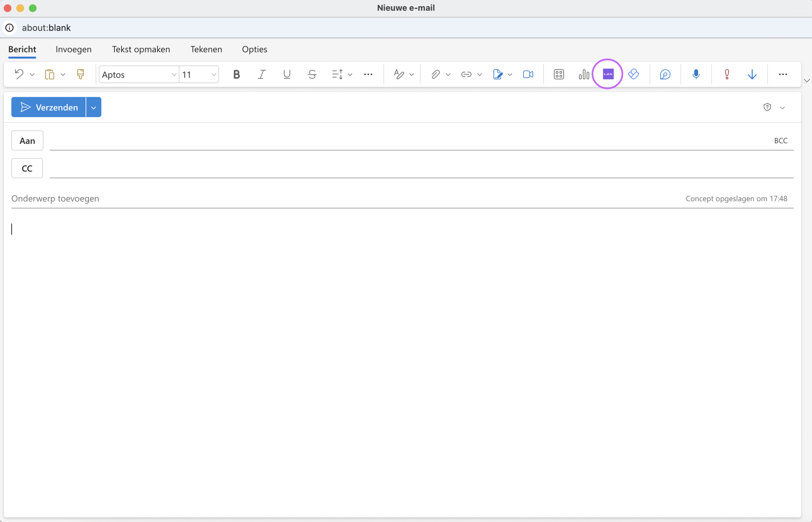Toggle underline formatting
This screenshot has width=812, height=522.
click(287, 74)
